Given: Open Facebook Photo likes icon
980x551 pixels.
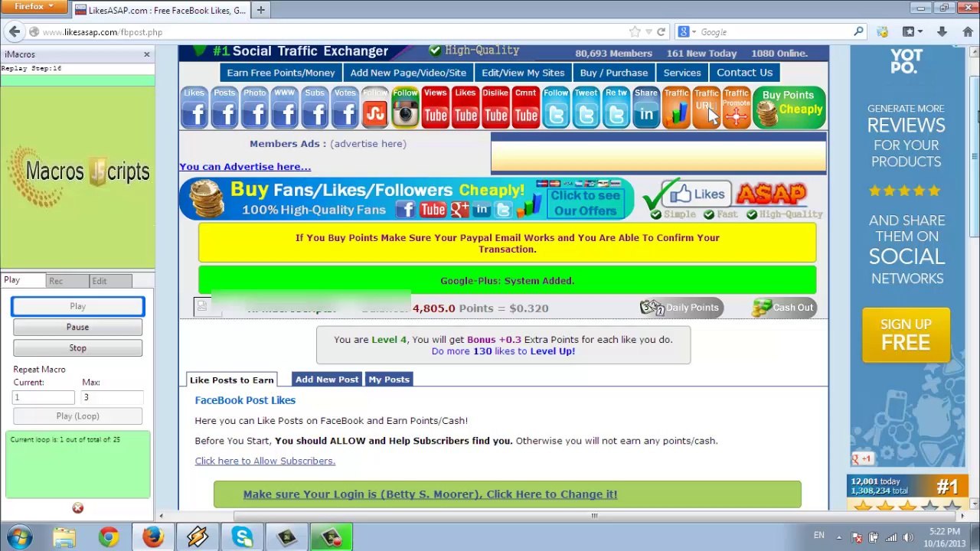Looking at the screenshot, I should 254,107.
